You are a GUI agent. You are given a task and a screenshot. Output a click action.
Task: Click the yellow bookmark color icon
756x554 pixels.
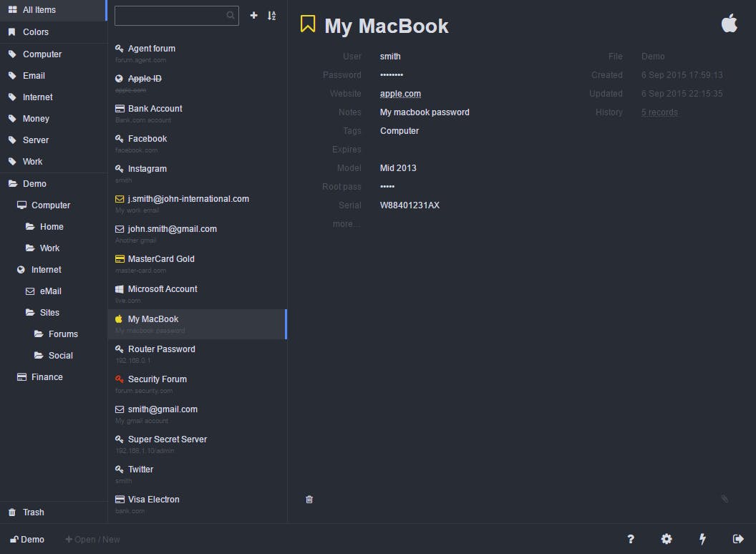coord(308,24)
